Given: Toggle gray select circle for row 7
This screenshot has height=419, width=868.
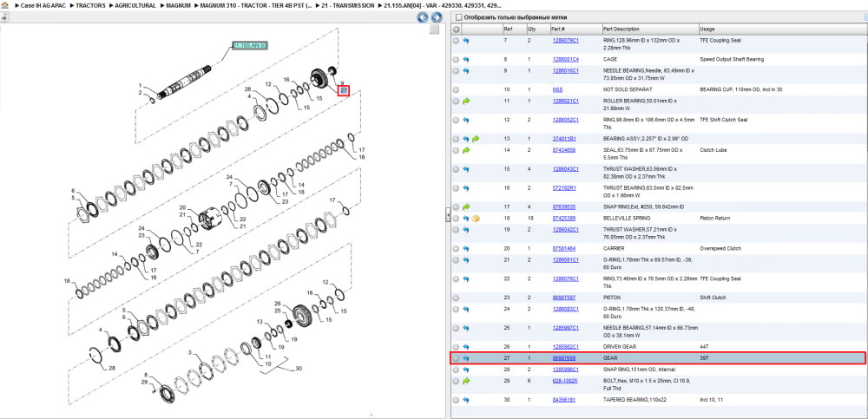Looking at the screenshot, I should tap(457, 41).
